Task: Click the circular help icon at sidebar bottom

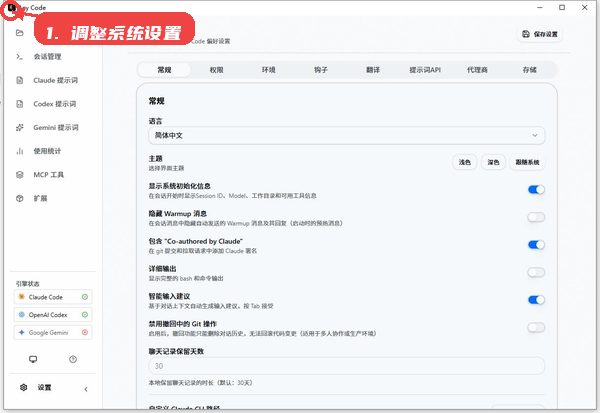Action: coord(73,359)
